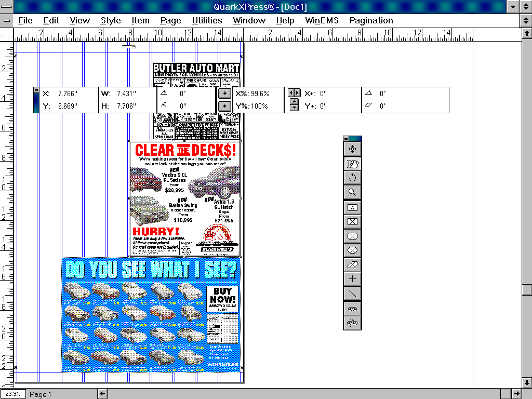
Task: Click the X+ offset field
Action: coord(323,94)
